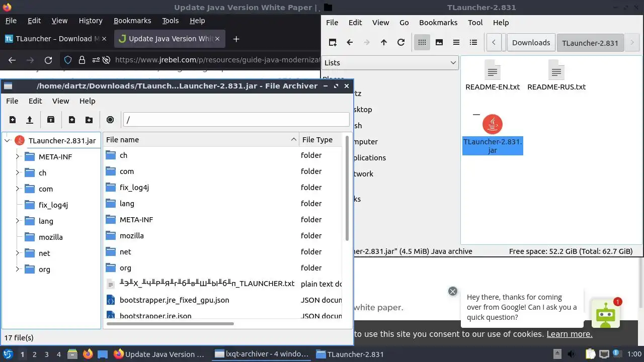Switch to virtual desktop 2 in the taskbar
Viewport: 644px width, 362px height.
click(x=34, y=354)
